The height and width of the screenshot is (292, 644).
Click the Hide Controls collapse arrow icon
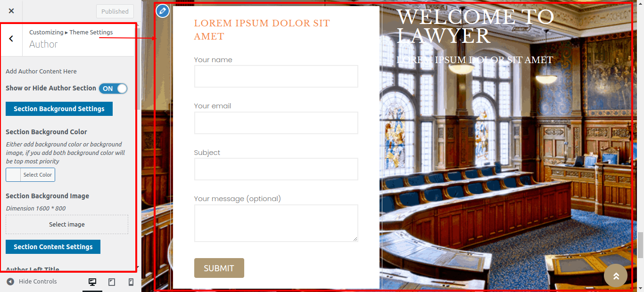coord(10,282)
